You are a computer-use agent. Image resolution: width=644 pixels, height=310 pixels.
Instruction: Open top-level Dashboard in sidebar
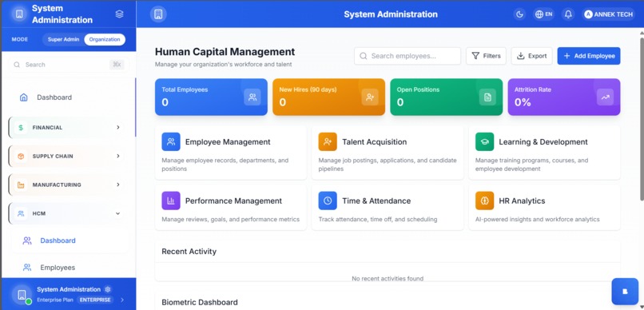pyautogui.click(x=69, y=97)
